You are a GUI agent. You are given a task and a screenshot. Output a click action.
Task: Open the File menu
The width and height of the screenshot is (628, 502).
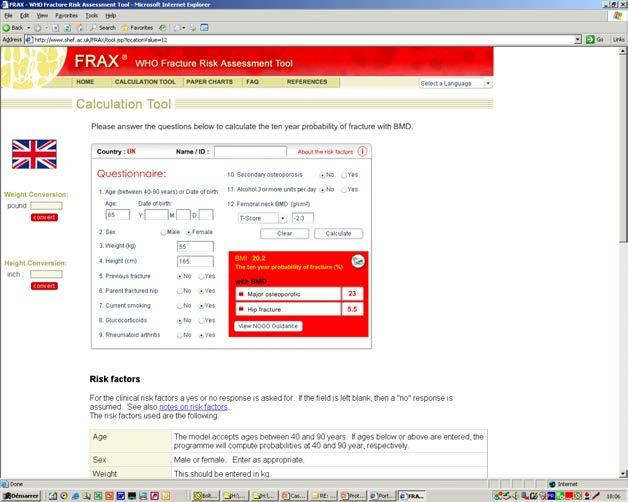[x=8, y=16]
